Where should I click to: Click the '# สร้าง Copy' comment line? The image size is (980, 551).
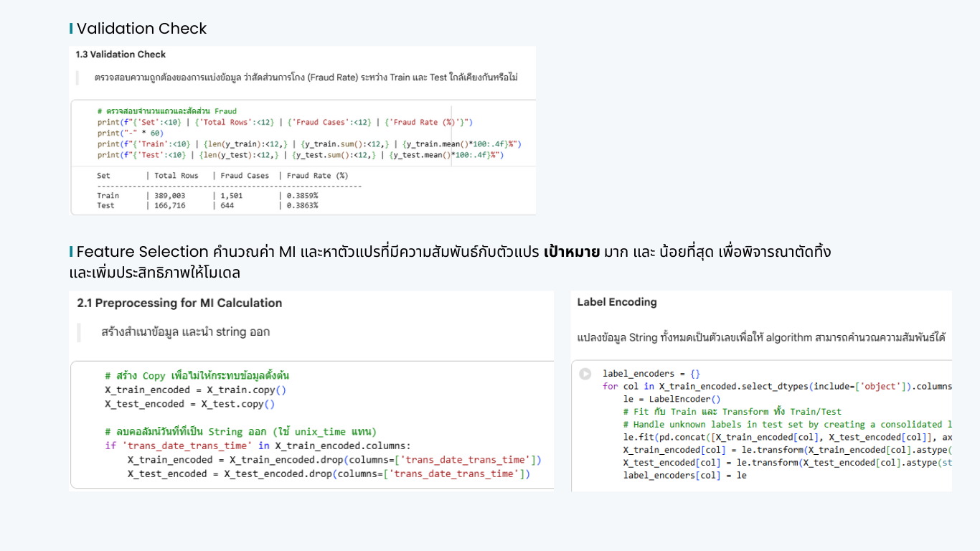[x=197, y=376]
